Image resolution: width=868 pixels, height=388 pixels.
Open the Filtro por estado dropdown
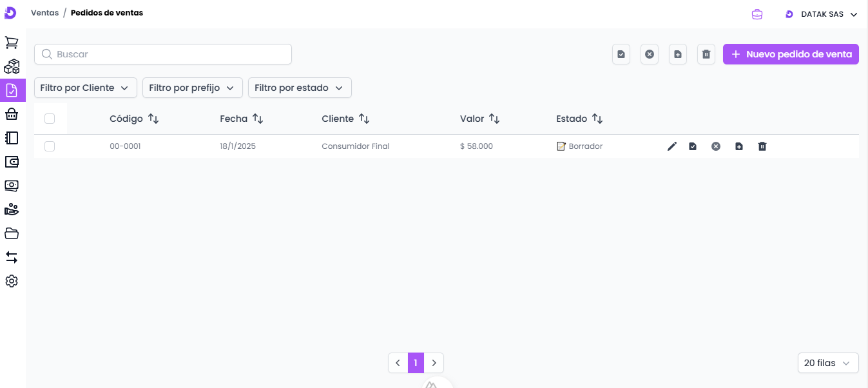pos(300,88)
